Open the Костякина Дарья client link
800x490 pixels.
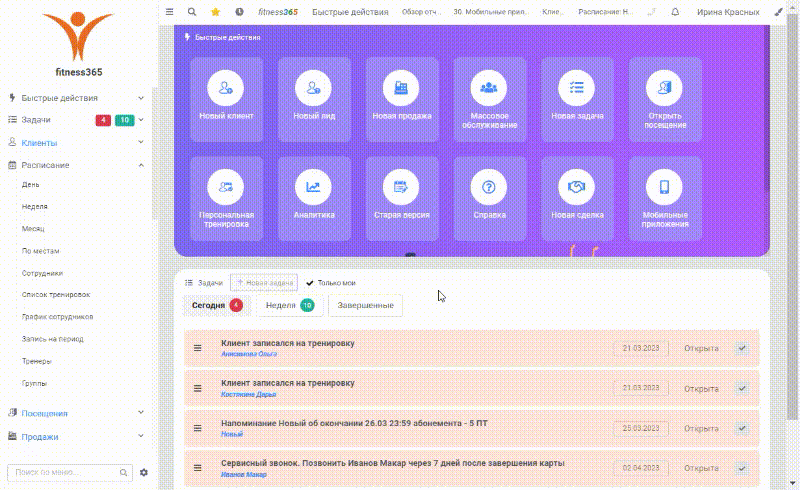point(248,394)
